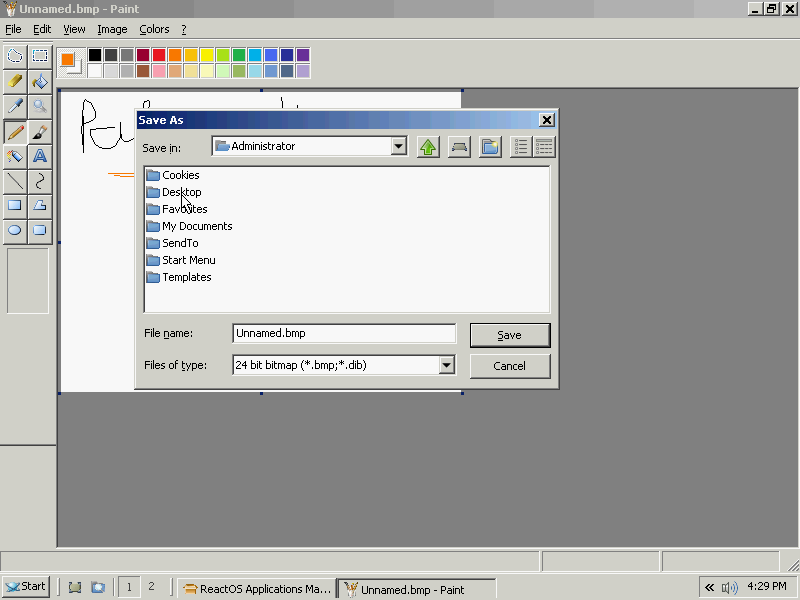This screenshot has height=600, width=800.
Task: Expand the Save in location dropdown
Action: point(398,146)
